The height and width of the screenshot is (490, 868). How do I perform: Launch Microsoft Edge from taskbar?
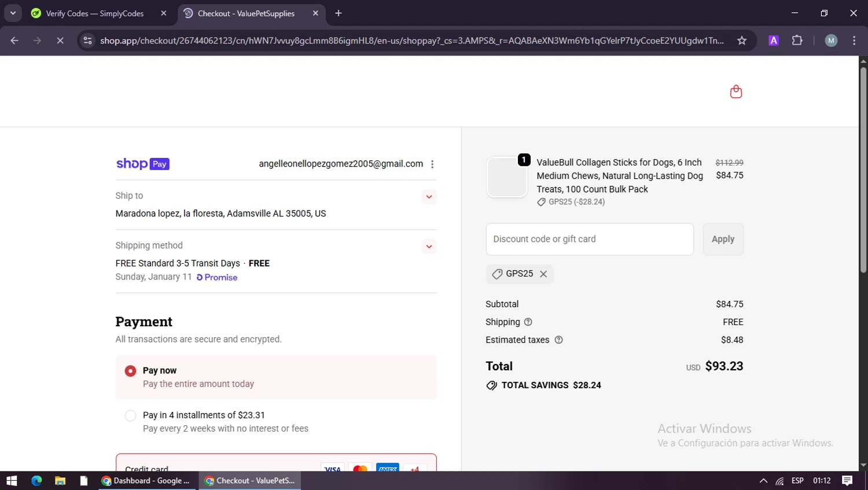(x=36, y=481)
